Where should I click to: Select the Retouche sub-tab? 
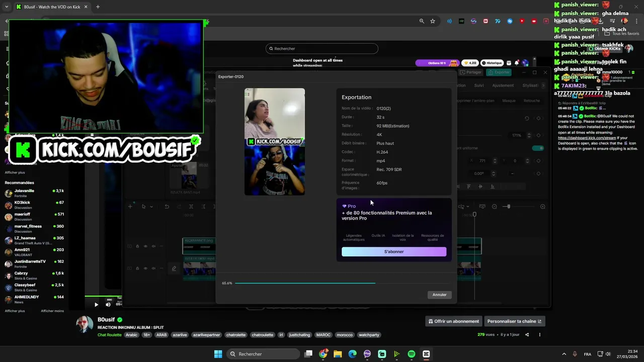coord(532,101)
